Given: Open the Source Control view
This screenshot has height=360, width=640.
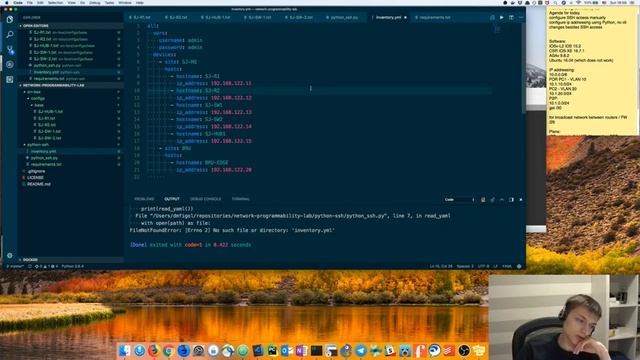Looking at the screenshot, I should [10, 49].
